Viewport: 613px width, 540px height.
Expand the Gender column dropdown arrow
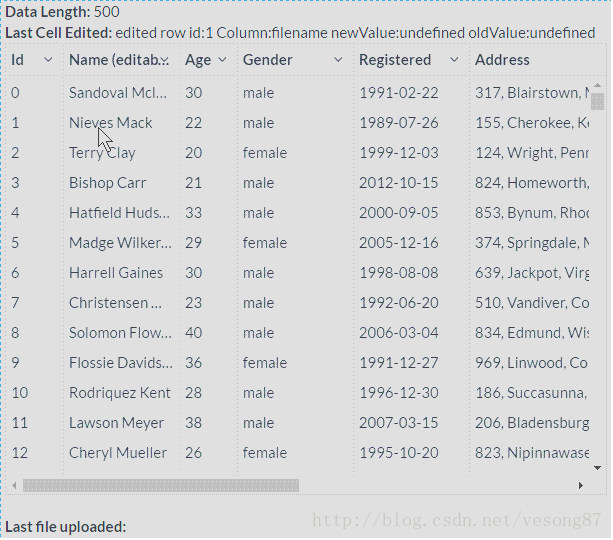click(x=338, y=60)
